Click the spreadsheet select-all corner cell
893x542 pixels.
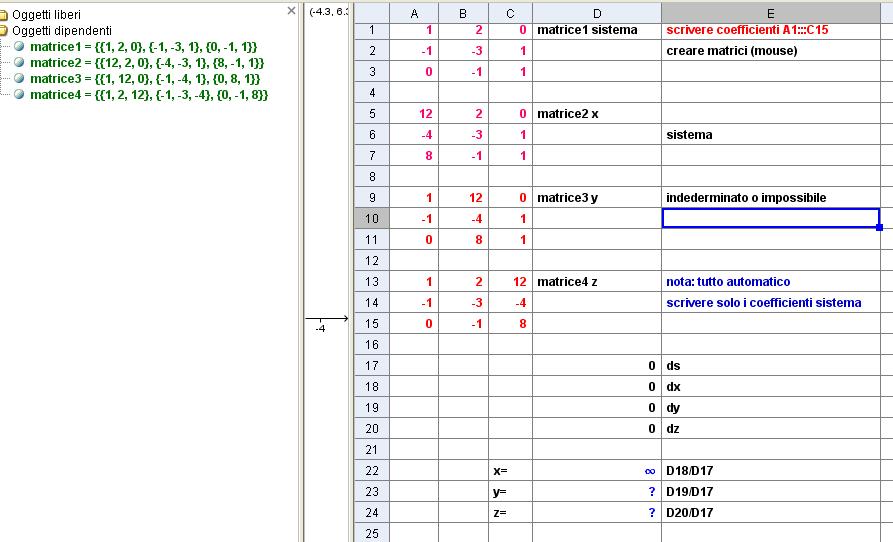(372, 14)
